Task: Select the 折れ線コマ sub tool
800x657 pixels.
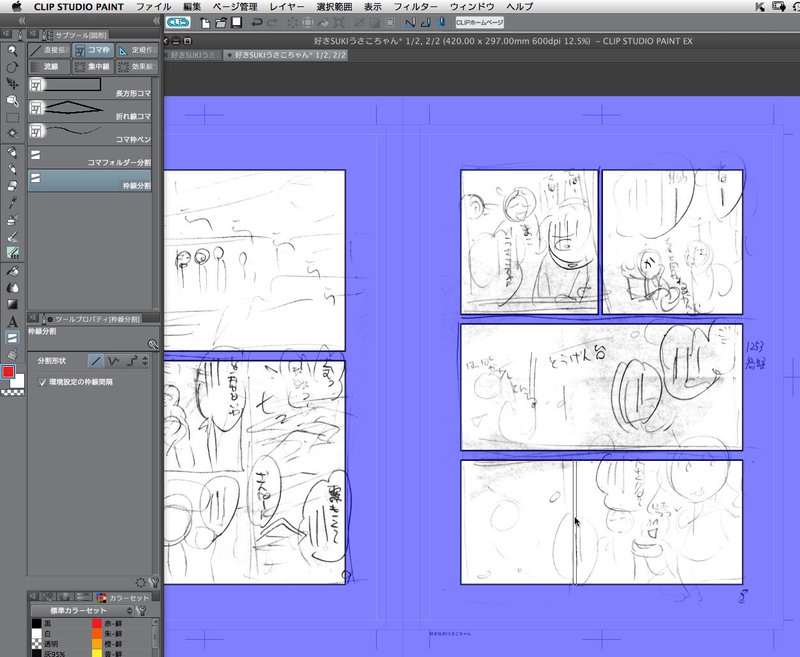Action: tap(90, 111)
